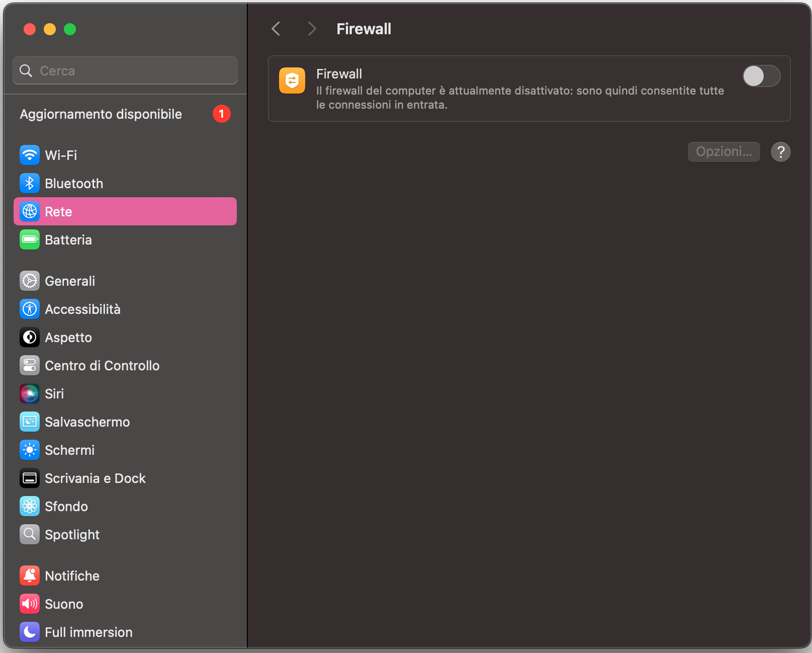Viewport: 812px width, 653px height.
Task: Go back with the left chevron
Action: coord(276,29)
